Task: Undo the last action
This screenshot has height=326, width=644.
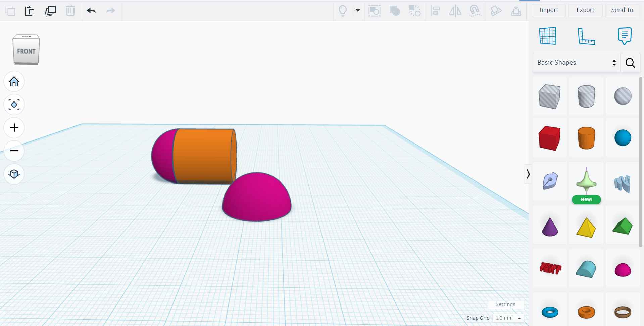Action: pyautogui.click(x=91, y=11)
